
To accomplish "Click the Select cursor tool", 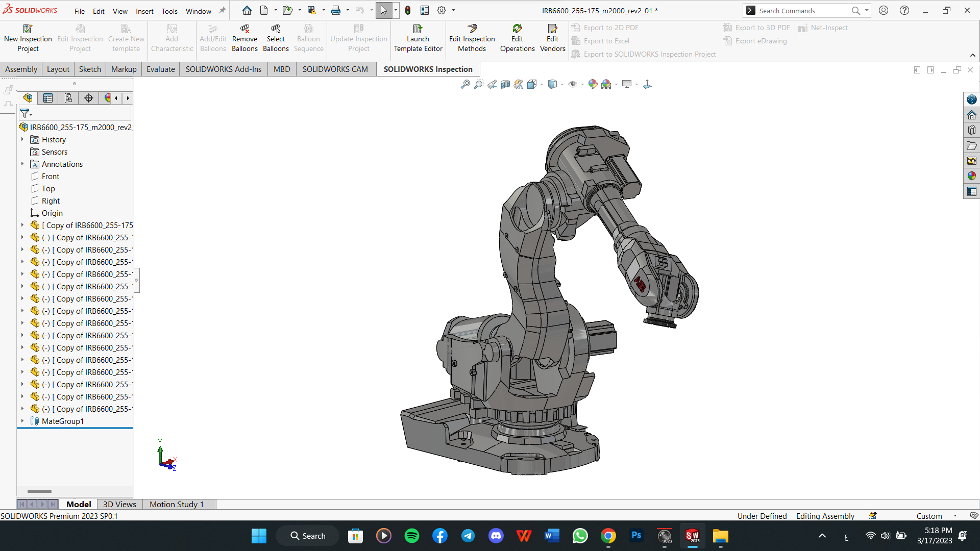I will tap(383, 10).
